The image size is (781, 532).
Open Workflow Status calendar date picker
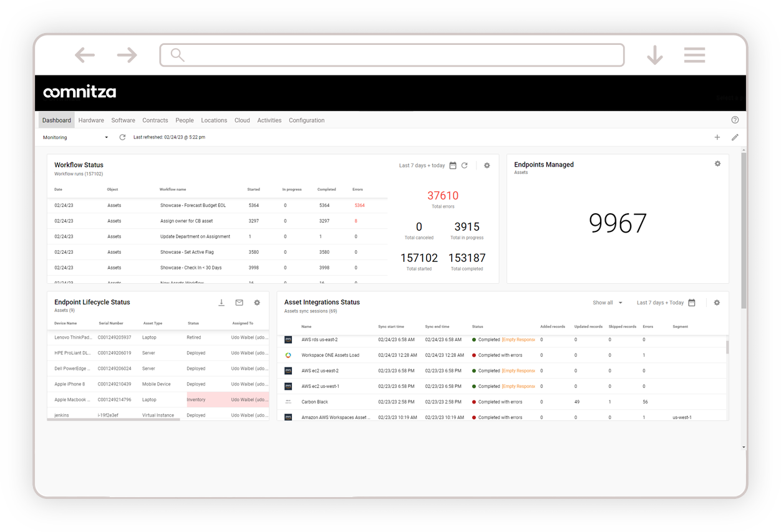453,165
